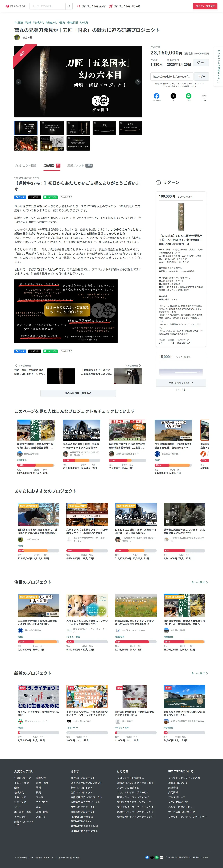223x868 pixels.
Task: Click the コピー button for project URL
Action: pos(201,76)
